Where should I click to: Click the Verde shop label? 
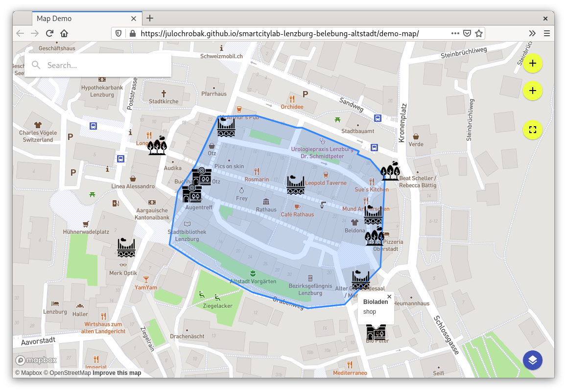tap(416, 144)
